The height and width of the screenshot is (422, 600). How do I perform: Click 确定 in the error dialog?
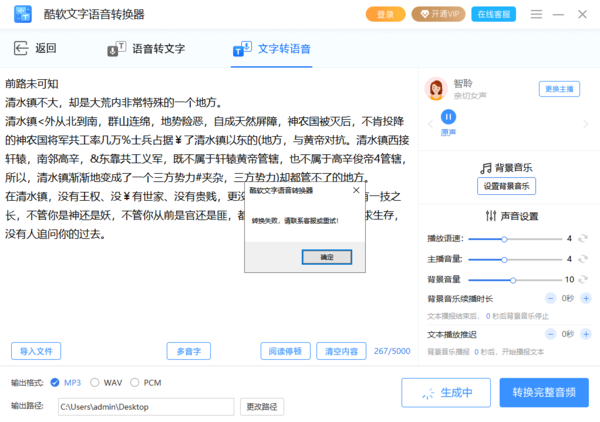point(327,257)
